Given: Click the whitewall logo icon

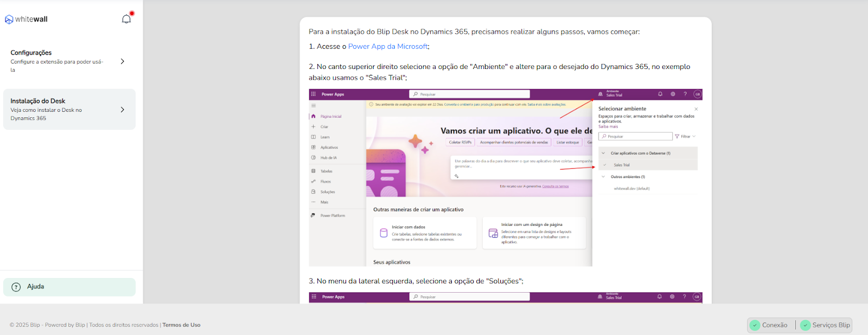Looking at the screenshot, I should 9,20.
